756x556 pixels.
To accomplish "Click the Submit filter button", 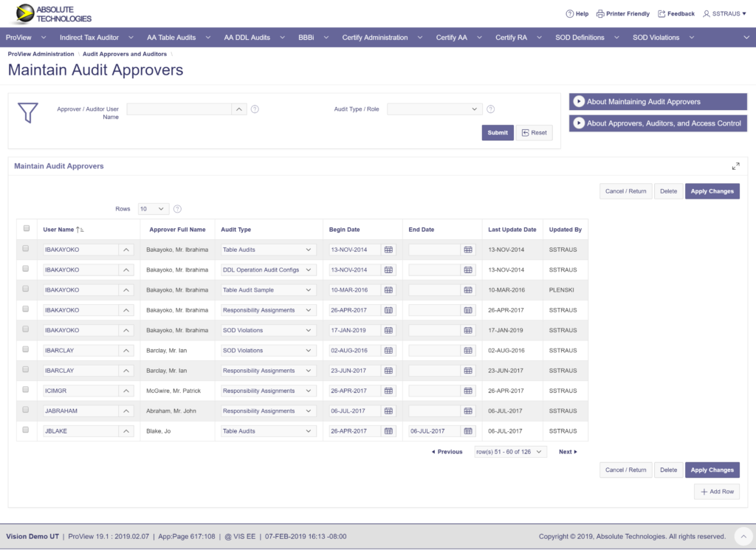I will click(x=498, y=133).
